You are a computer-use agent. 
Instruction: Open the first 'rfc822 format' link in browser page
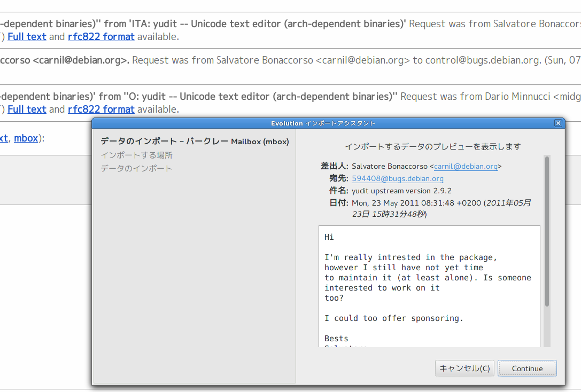click(x=101, y=37)
